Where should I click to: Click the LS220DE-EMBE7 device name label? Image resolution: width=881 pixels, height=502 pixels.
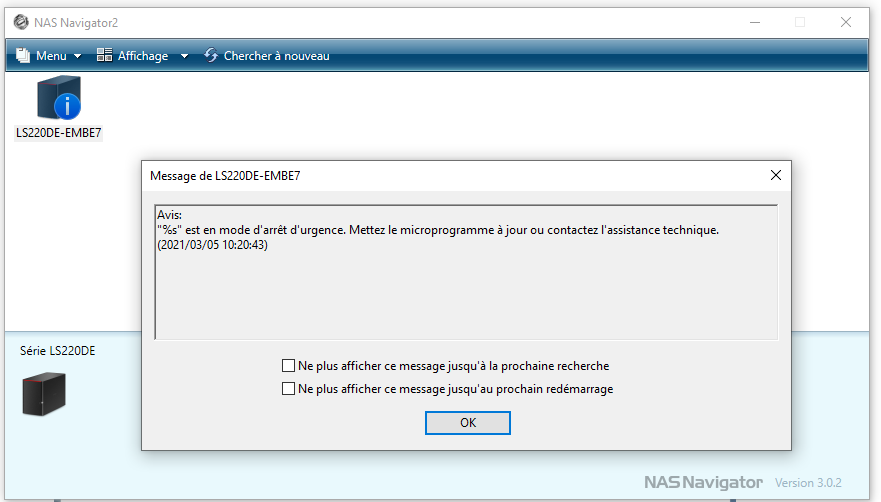point(58,133)
